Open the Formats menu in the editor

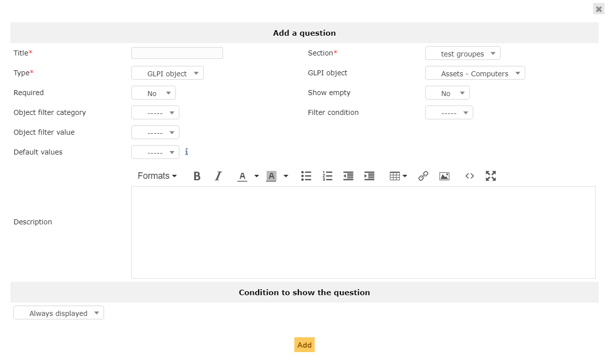tap(157, 176)
